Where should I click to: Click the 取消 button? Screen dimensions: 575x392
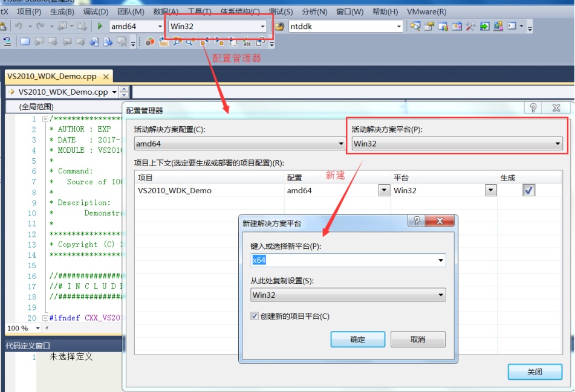coord(418,339)
